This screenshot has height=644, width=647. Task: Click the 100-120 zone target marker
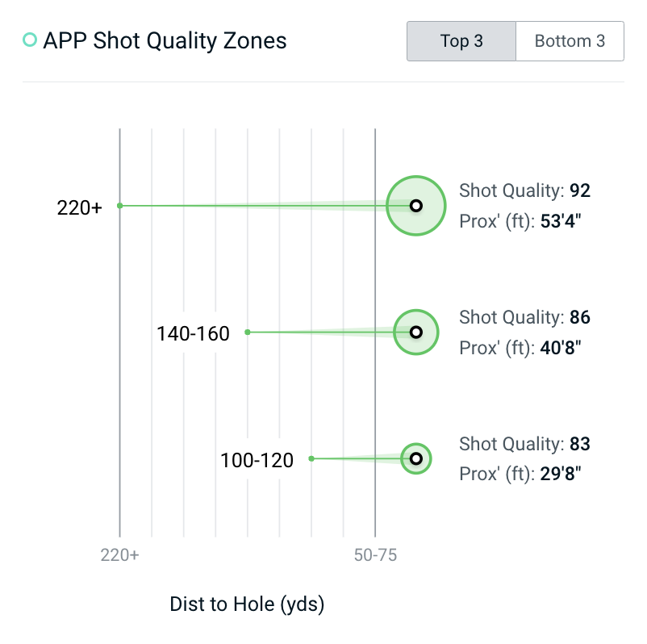click(416, 458)
